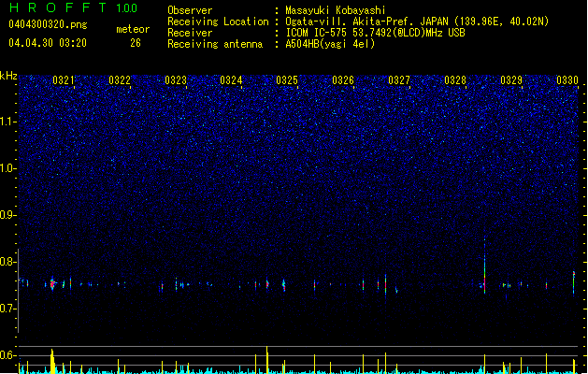Click the 0329 time axis label
The height and width of the screenshot is (374, 588).
[x=511, y=80]
